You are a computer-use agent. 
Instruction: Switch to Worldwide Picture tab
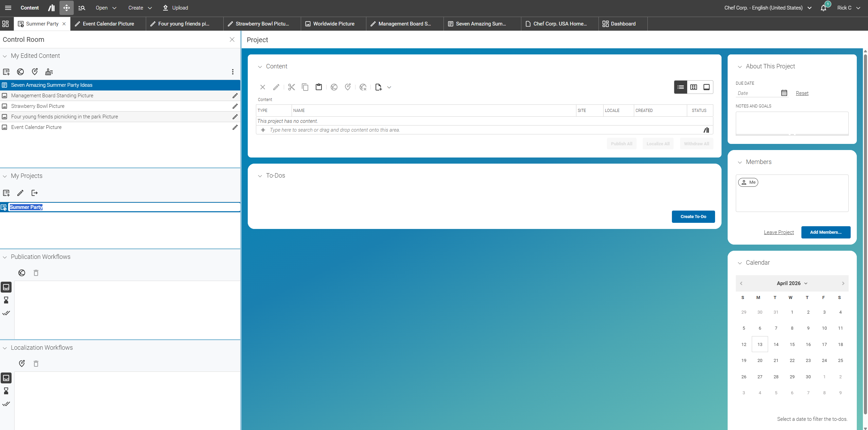coord(333,24)
